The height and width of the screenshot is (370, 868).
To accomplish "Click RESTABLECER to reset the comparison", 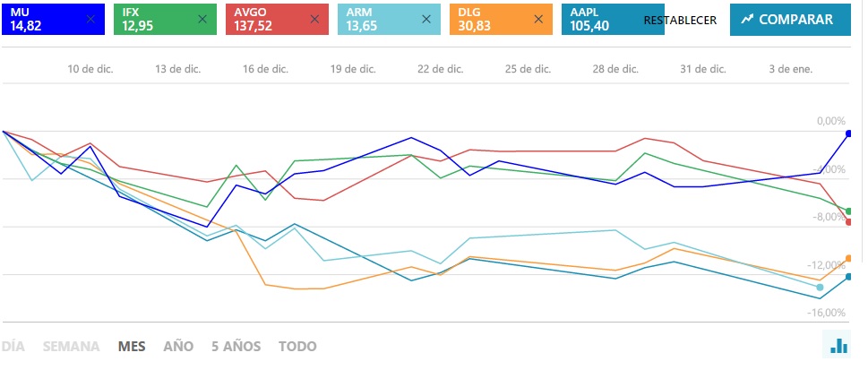I will 681,21.
